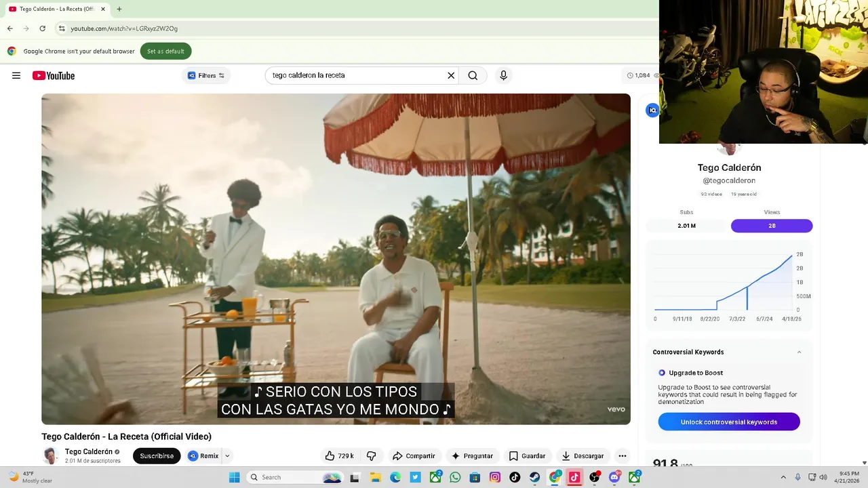Click the magnifier search button
This screenshot has height=488, width=868.
click(473, 75)
